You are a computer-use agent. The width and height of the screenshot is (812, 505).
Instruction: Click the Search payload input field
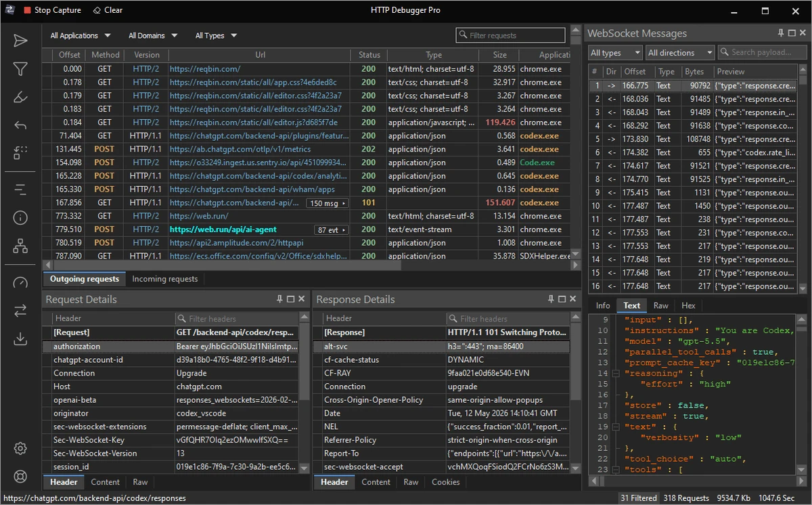(763, 52)
